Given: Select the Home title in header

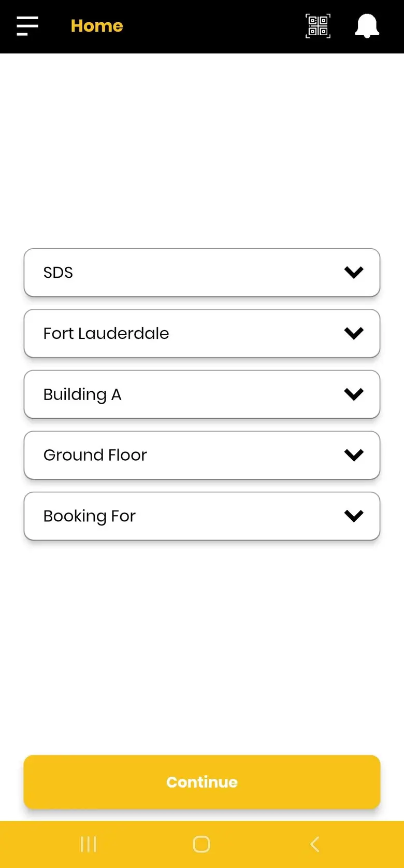Looking at the screenshot, I should [x=97, y=26].
